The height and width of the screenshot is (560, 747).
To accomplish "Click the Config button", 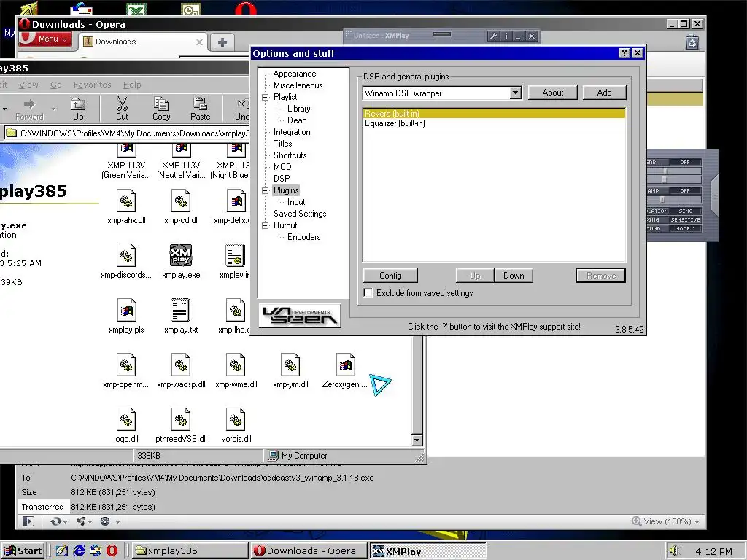I will click(x=390, y=276).
